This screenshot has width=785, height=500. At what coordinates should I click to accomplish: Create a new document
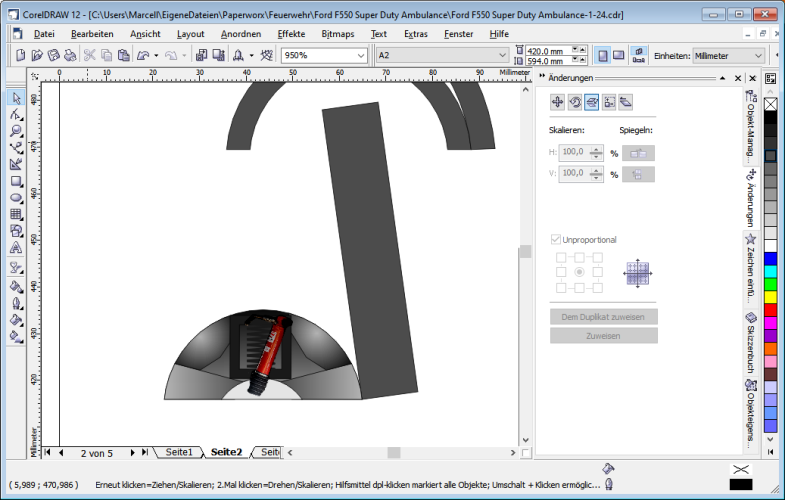(21, 55)
